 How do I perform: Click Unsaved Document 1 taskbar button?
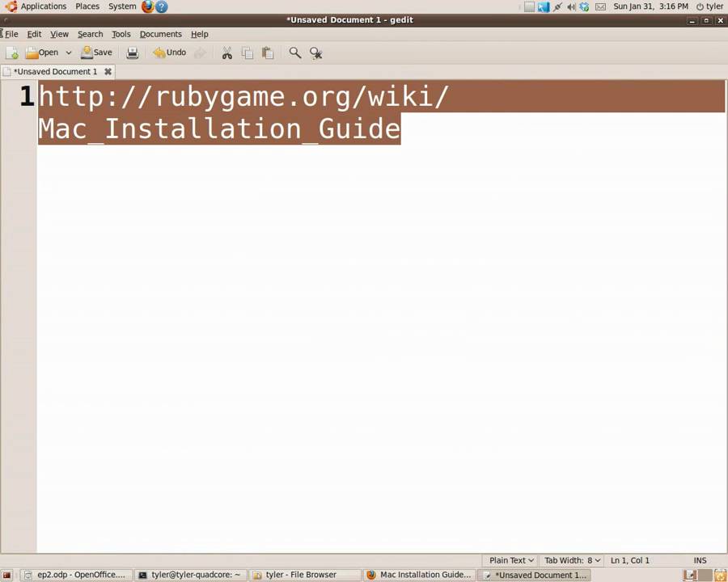click(x=535, y=575)
